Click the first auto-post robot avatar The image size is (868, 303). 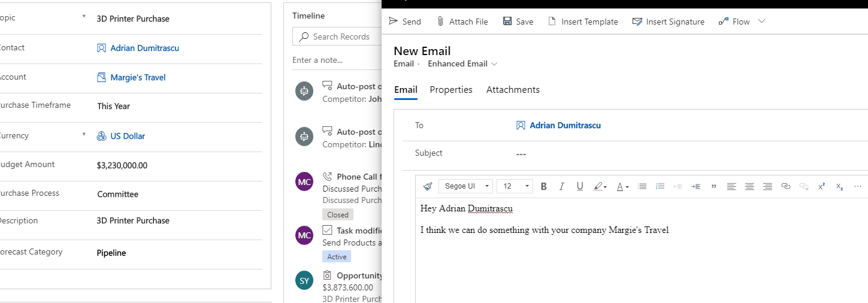coord(304,91)
